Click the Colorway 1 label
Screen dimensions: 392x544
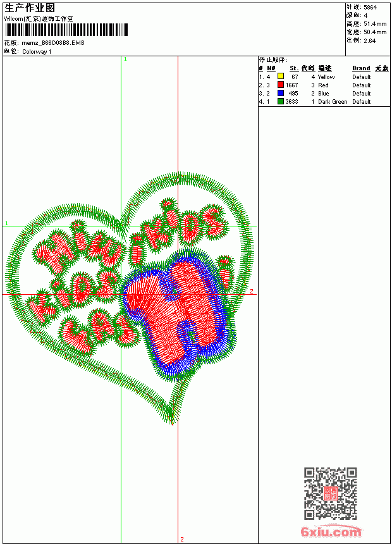pyautogui.click(x=37, y=52)
